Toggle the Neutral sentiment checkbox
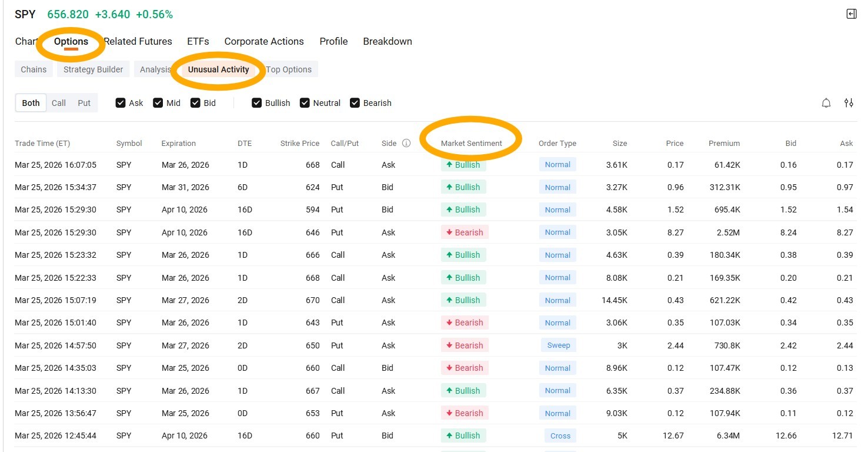 [x=305, y=103]
